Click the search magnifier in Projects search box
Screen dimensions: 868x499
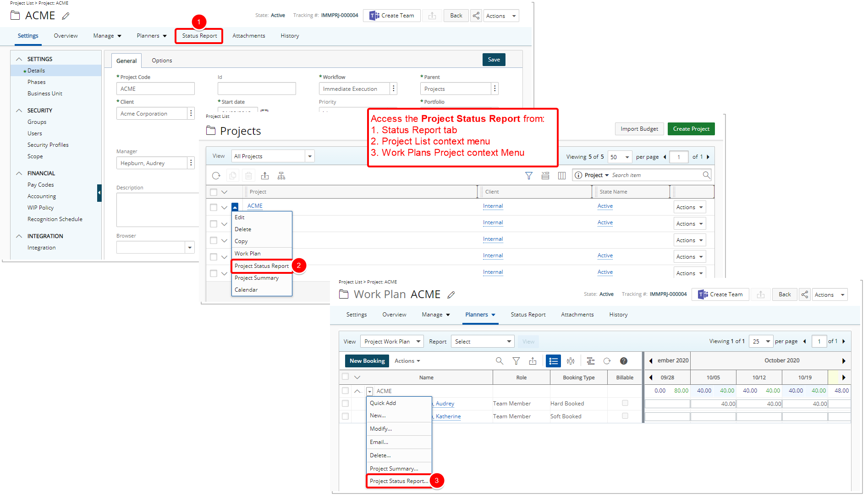pyautogui.click(x=706, y=175)
